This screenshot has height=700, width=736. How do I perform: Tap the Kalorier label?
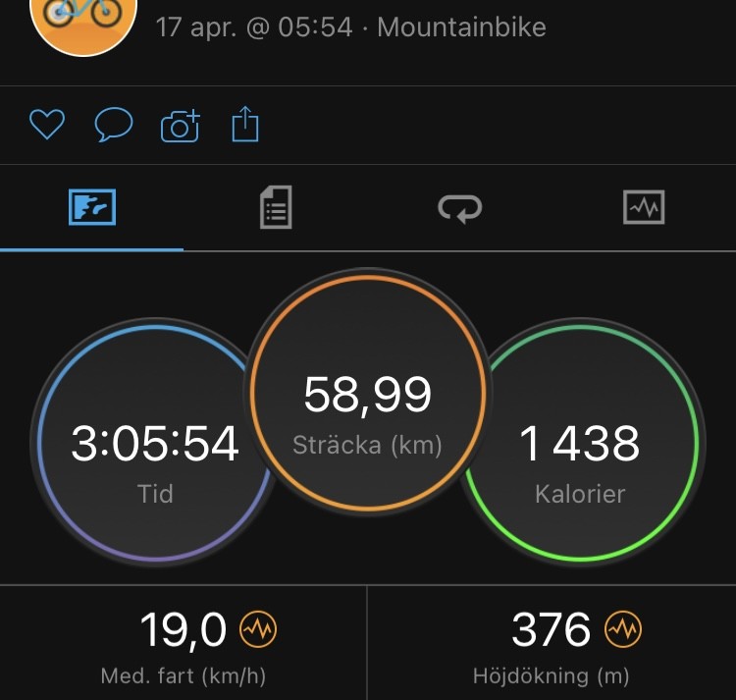(x=579, y=493)
